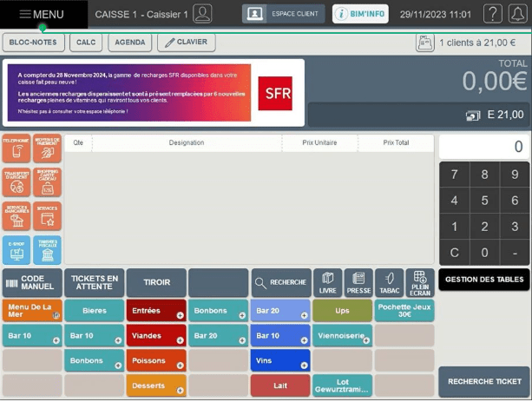Select the Tabac icon
This screenshot has width=532, height=402.
point(390,283)
